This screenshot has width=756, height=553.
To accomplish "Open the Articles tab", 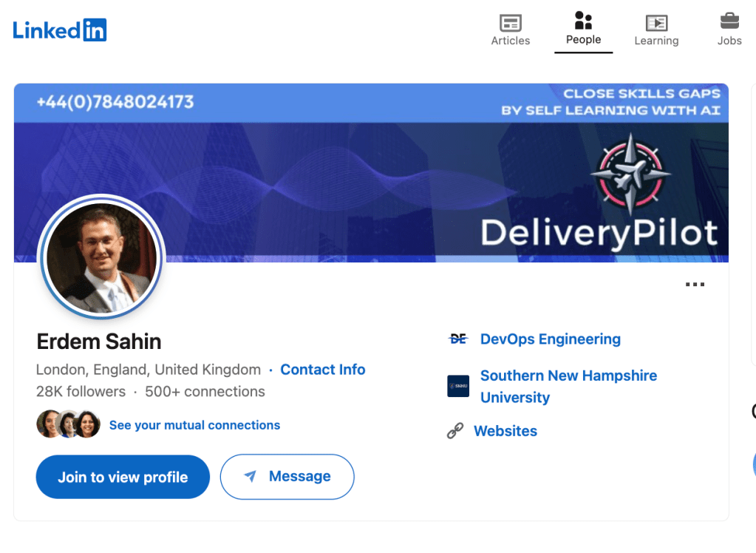I will pos(510,30).
